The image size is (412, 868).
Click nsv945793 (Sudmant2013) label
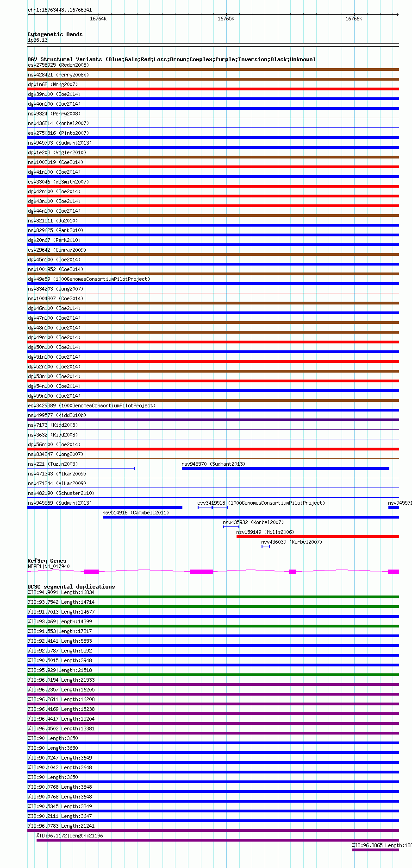pos(60,143)
